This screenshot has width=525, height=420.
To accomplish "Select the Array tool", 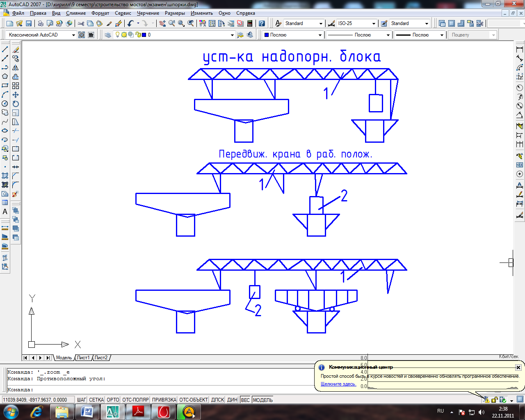I will 16,86.
